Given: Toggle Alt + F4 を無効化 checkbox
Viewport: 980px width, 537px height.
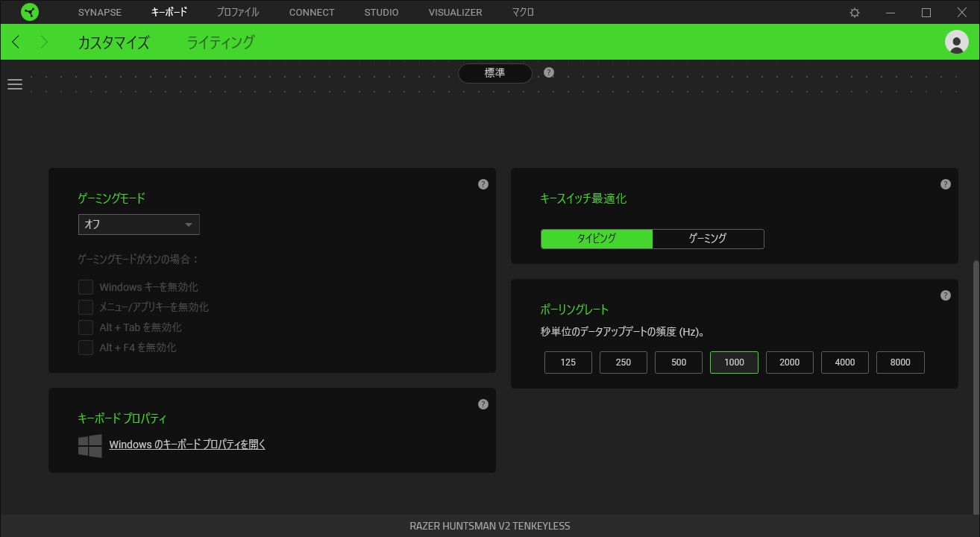Looking at the screenshot, I should pos(86,348).
